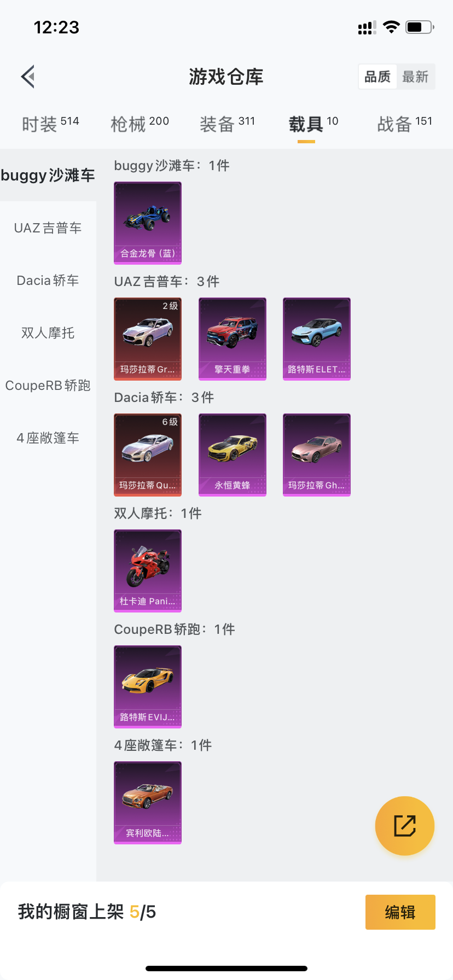This screenshot has height=980, width=453.
Task: Open the 玛莎拉蒂 Gr... level 2 vehicle
Action: [148, 339]
